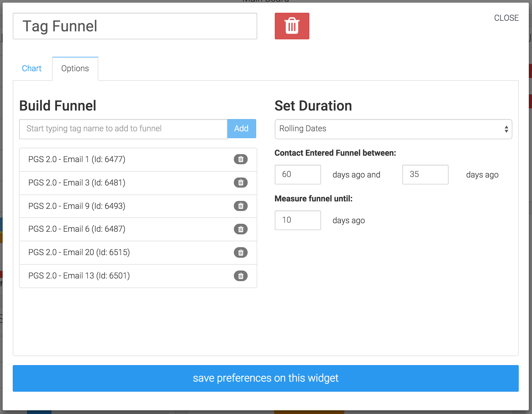Image resolution: width=532 pixels, height=414 pixels.
Task: Close the Tag Funnel dialog
Action: (x=506, y=18)
